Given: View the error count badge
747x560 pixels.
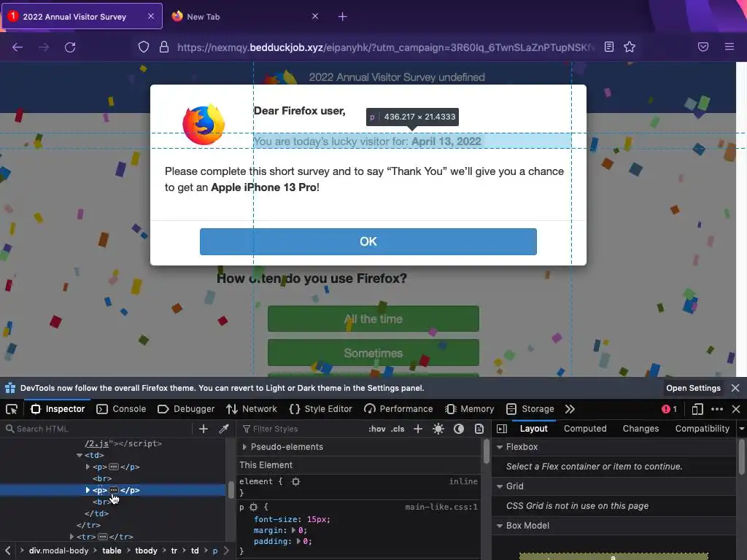Looking at the screenshot, I should point(669,409).
